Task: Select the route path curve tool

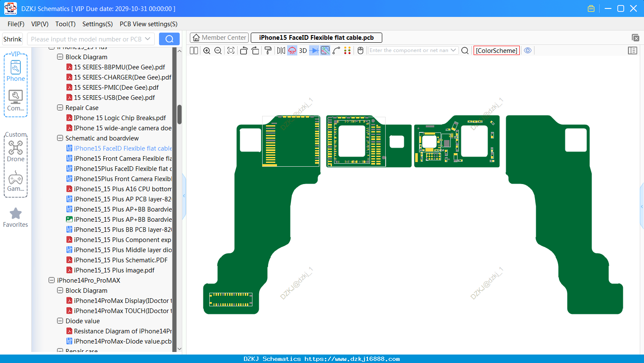Action: 337,51
